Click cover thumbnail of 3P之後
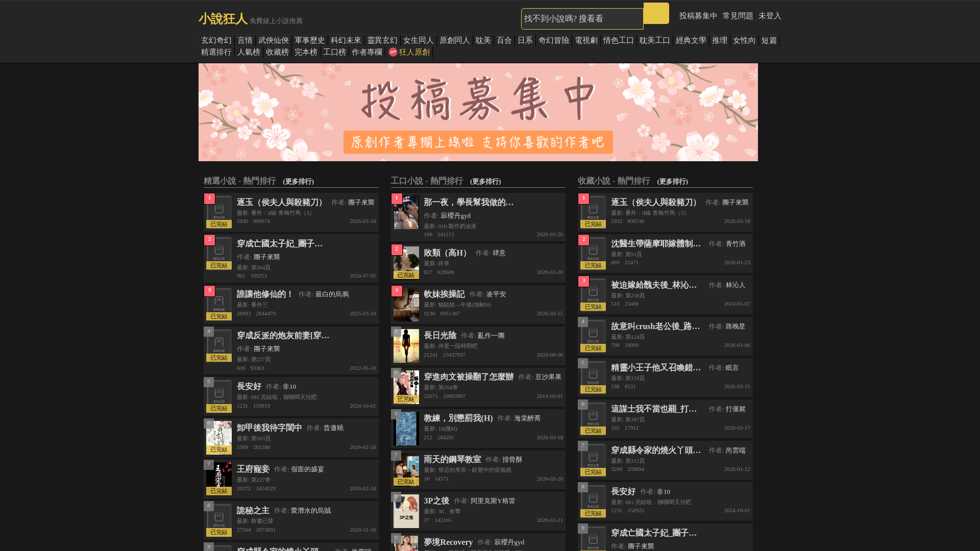Viewport: 980px width, 551px height. click(x=406, y=511)
